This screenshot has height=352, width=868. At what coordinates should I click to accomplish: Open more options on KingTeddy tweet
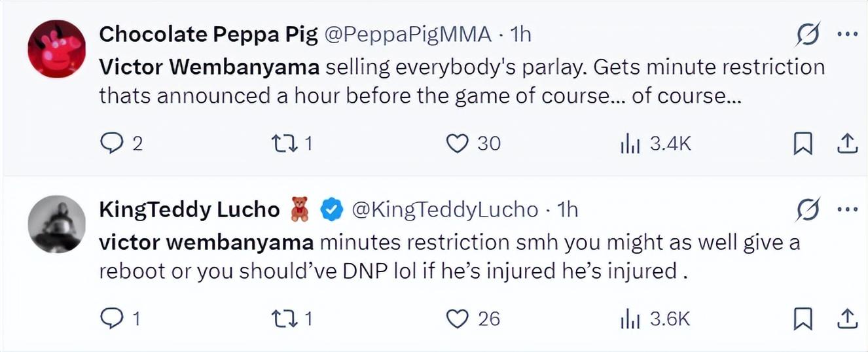click(x=847, y=210)
